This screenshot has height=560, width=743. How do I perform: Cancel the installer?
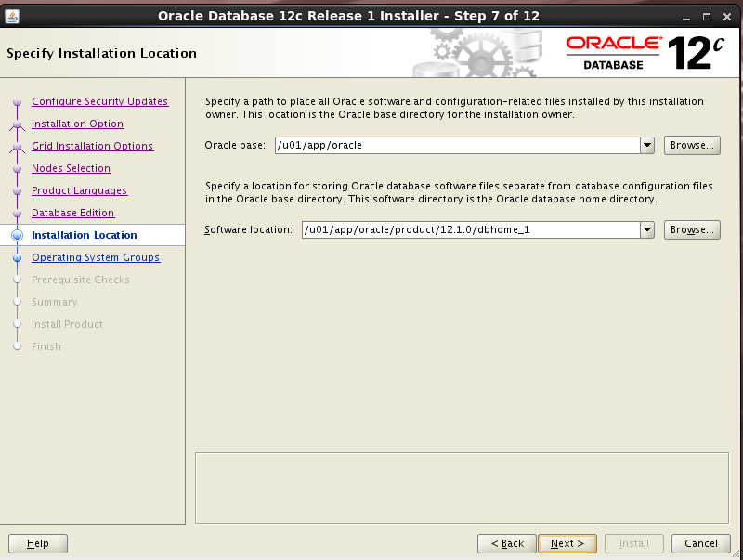point(701,543)
